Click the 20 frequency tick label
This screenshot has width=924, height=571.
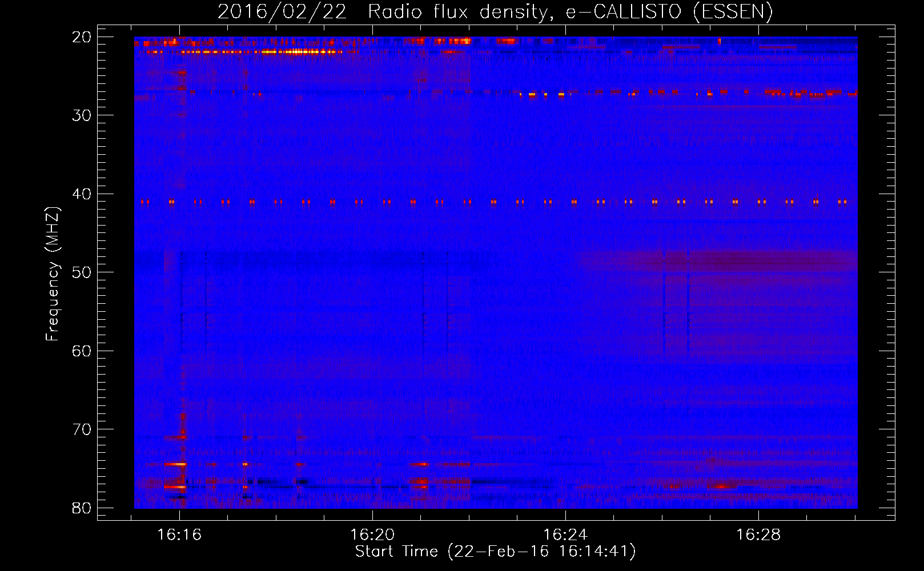pyautogui.click(x=82, y=37)
